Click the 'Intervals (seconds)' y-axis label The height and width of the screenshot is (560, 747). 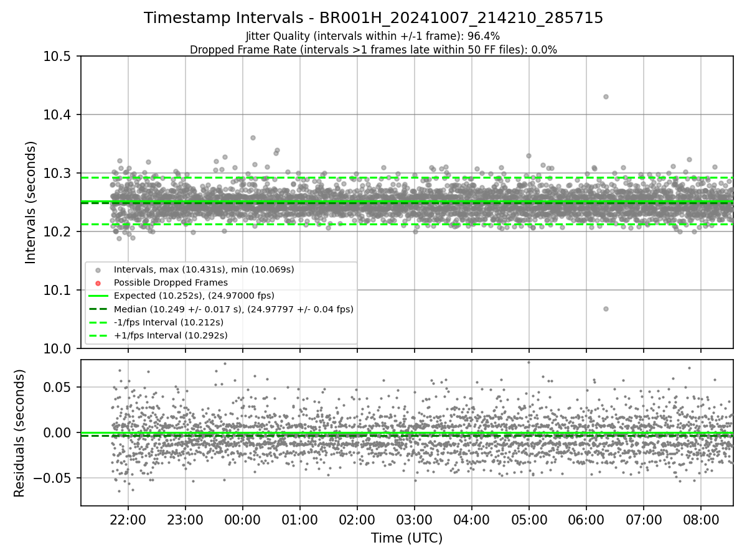[31, 202]
